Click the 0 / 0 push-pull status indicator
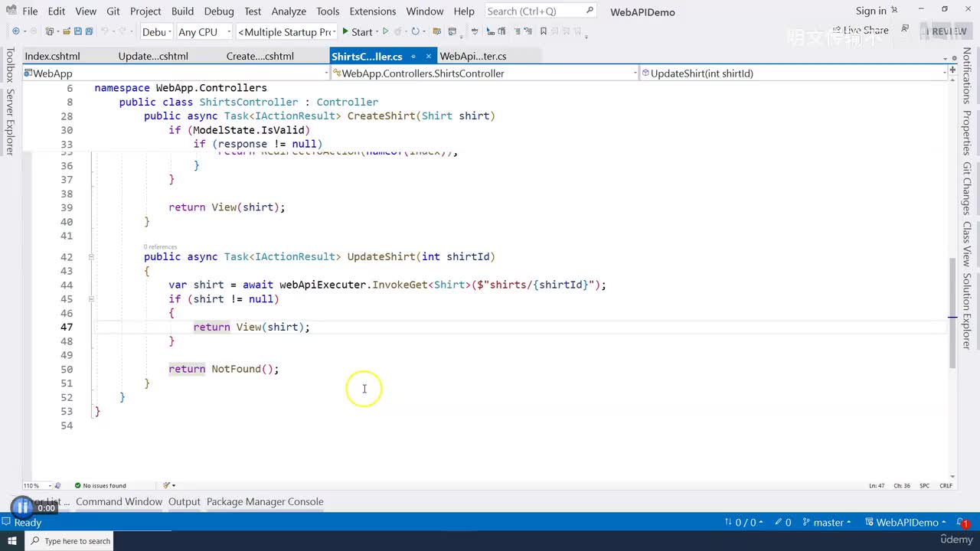Viewport: 980px width, 551px height. [x=743, y=523]
